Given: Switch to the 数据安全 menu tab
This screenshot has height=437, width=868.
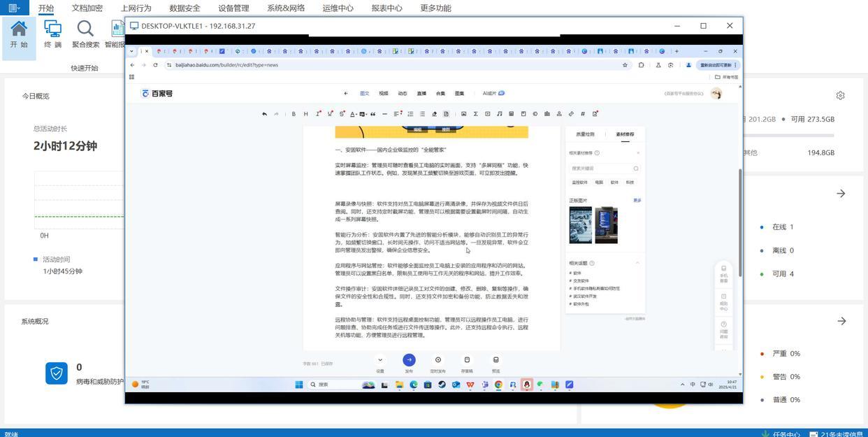Looking at the screenshot, I should click(185, 8).
